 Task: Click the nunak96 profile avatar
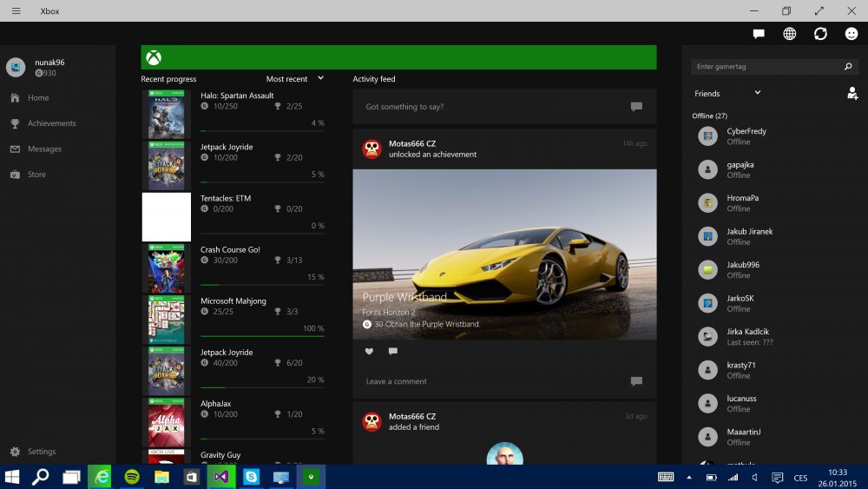click(16, 67)
